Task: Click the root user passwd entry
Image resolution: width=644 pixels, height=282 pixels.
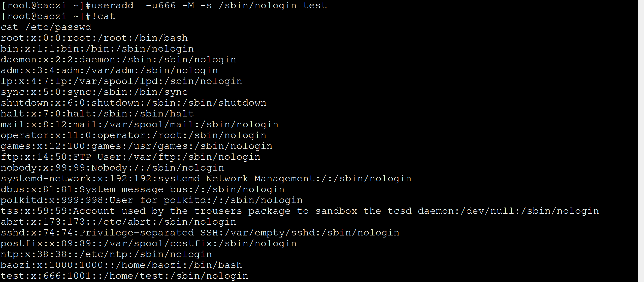Action: 94,38
